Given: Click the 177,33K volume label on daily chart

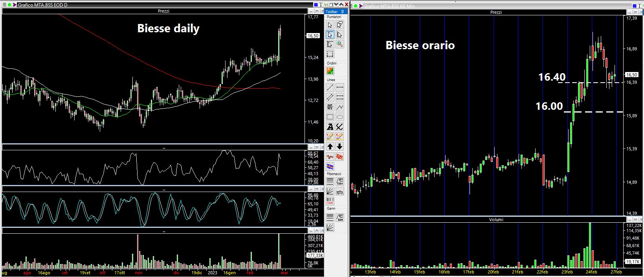Looking at the screenshot, I should 315,255.
